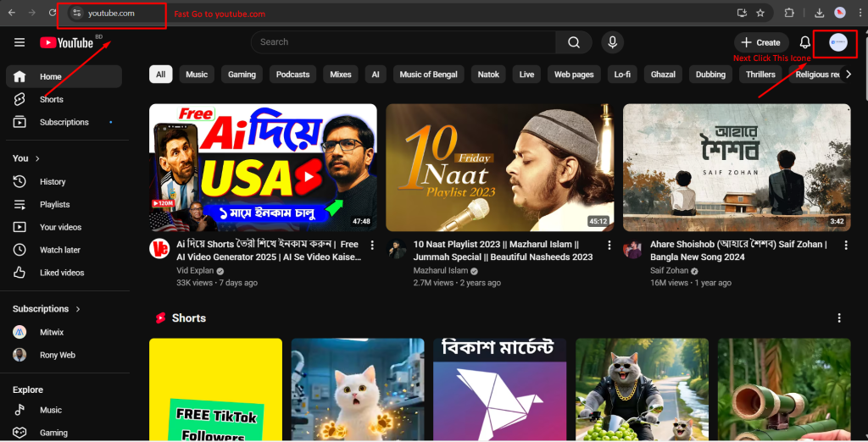The image size is (868, 442).
Task: Open site information icon beside URL
Action: click(77, 13)
